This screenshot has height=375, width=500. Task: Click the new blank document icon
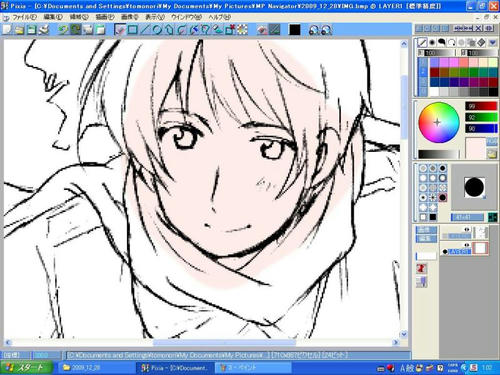[7, 30]
